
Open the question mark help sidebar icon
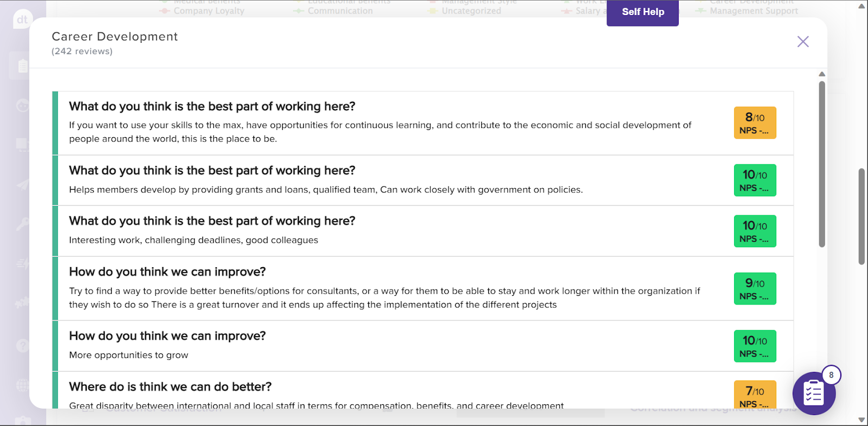(22, 345)
